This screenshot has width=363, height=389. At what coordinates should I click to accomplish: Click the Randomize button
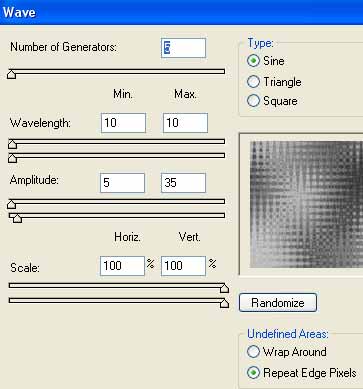point(278,303)
